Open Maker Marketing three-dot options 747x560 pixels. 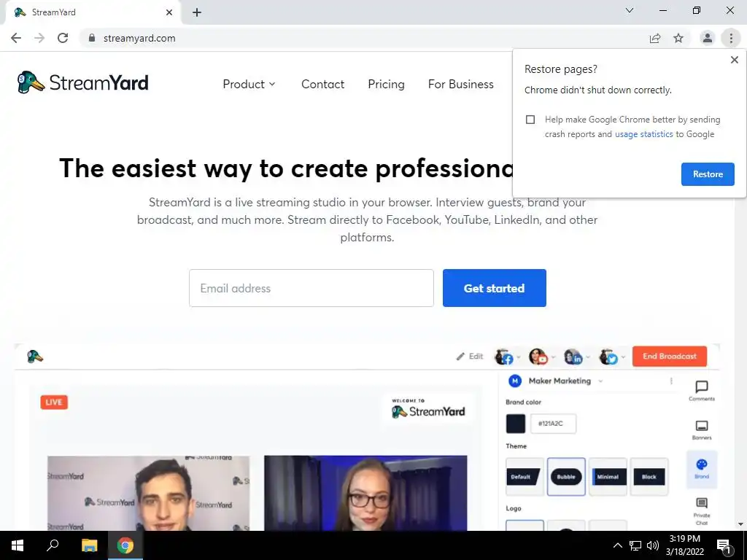tap(671, 381)
